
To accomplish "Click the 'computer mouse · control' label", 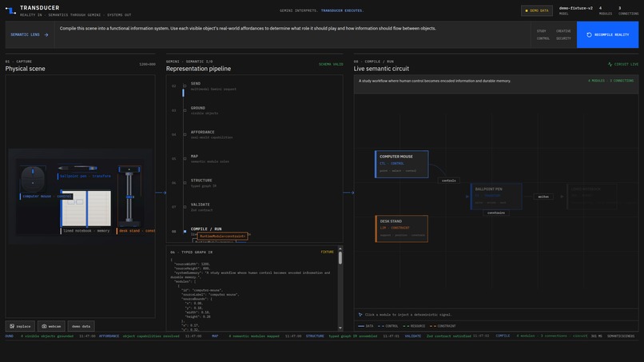I will tap(46, 197).
